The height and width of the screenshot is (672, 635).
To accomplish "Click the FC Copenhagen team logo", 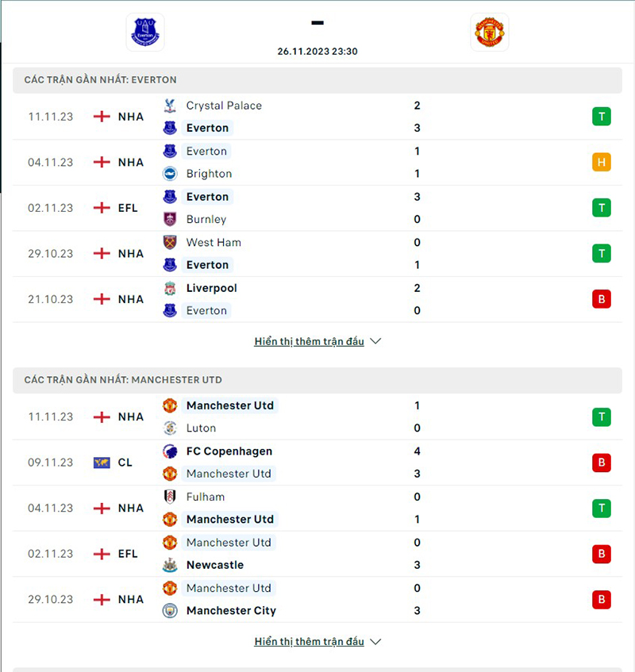I will click(x=170, y=451).
